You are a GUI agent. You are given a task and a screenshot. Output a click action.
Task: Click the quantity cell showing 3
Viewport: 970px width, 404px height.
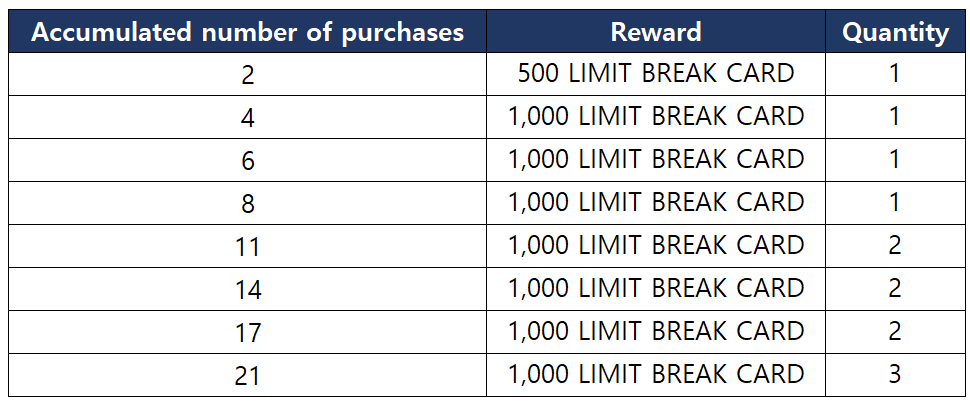[x=895, y=375]
